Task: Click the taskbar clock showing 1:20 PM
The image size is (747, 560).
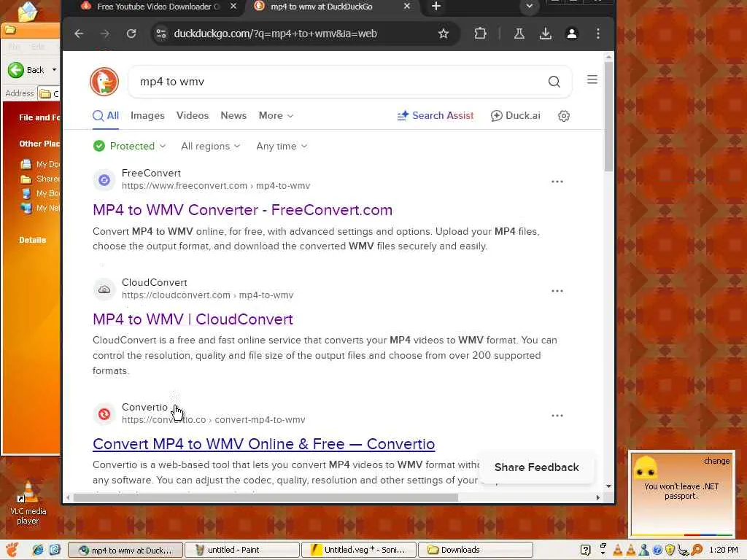Action: coord(723,550)
